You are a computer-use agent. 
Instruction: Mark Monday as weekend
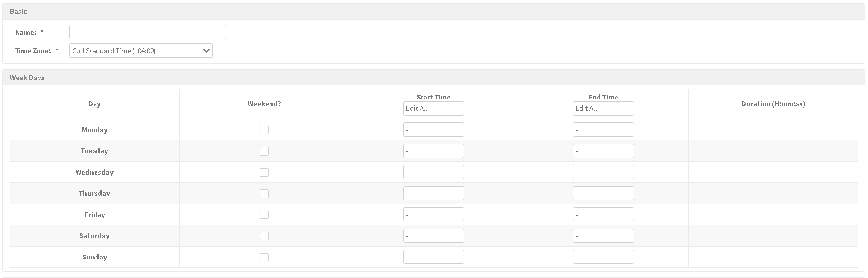coord(264,130)
